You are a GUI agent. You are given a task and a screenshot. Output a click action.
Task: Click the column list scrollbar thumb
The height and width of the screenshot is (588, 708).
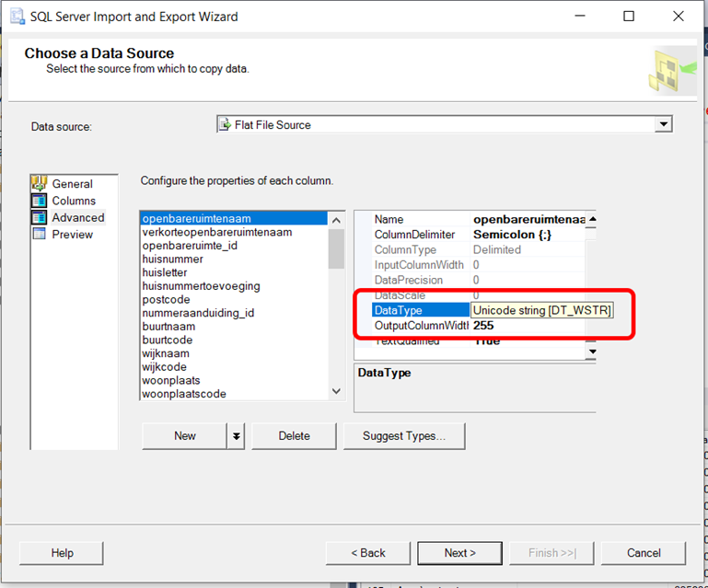click(x=336, y=248)
